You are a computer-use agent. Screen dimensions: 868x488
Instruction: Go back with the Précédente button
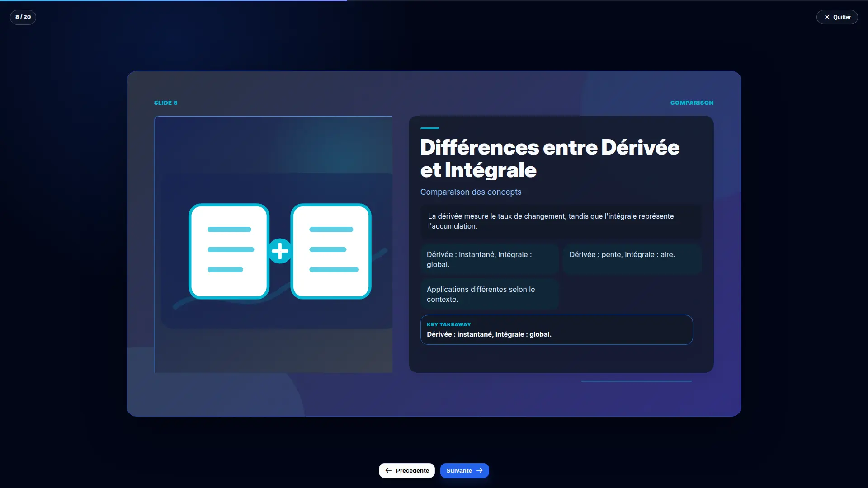click(406, 470)
